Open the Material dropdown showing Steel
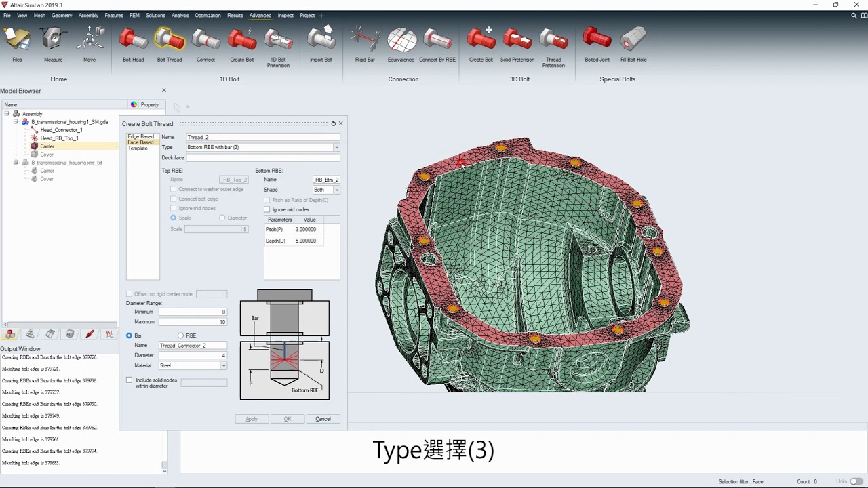The image size is (868, 488). tap(224, 365)
